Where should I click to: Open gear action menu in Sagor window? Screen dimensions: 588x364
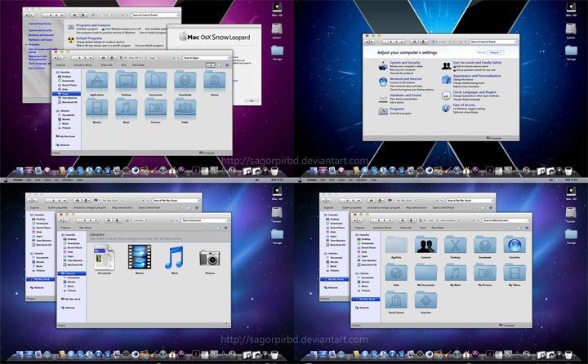coord(113,58)
